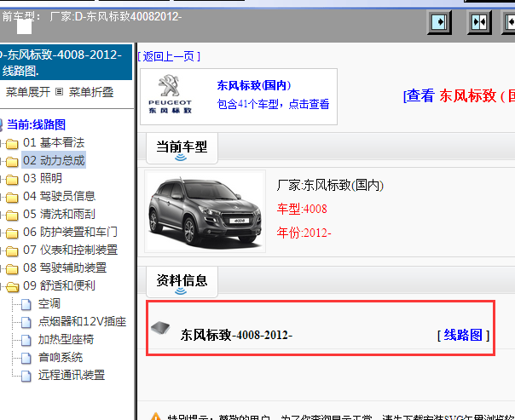Click the small menu icon between 菜单展开 and 菜单折叠
This screenshot has width=515, height=420.
(x=59, y=91)
